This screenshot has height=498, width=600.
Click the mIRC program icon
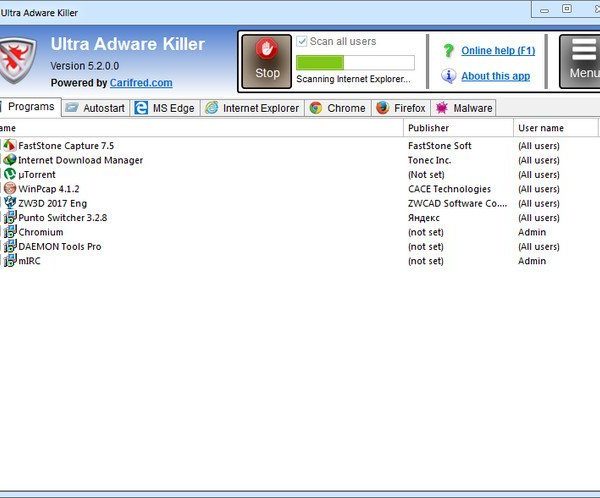pos(10,261)
